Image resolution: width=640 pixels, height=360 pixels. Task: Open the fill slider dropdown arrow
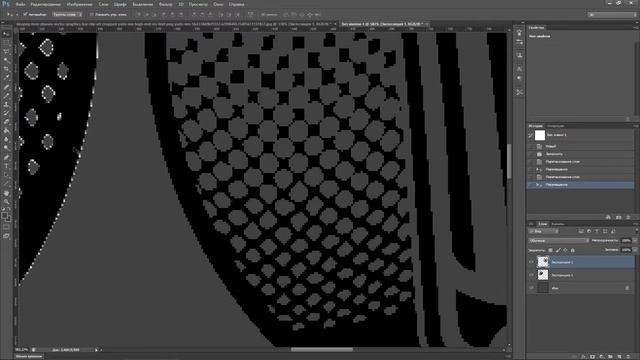[635, 250]
